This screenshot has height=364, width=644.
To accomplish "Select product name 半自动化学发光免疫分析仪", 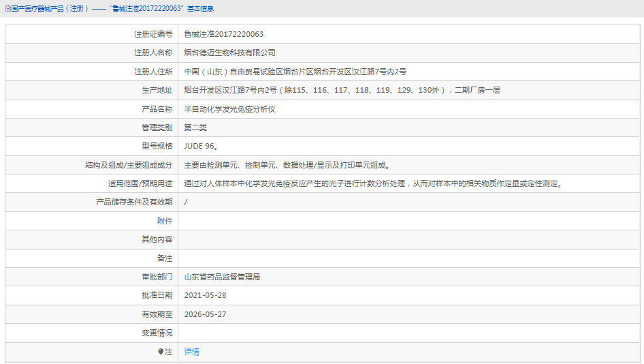I will click(x=229, y=109).
